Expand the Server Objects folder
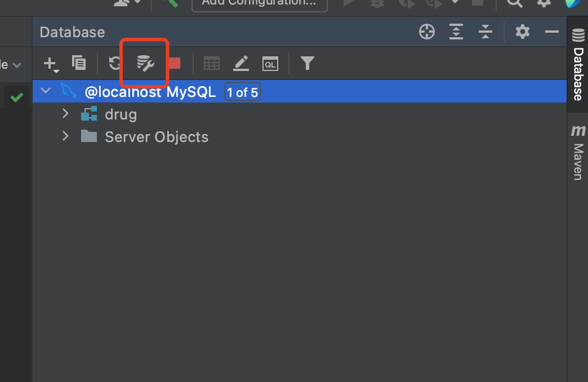The height and width of the screenshot is (382, 588). click(x=65, y=136)
